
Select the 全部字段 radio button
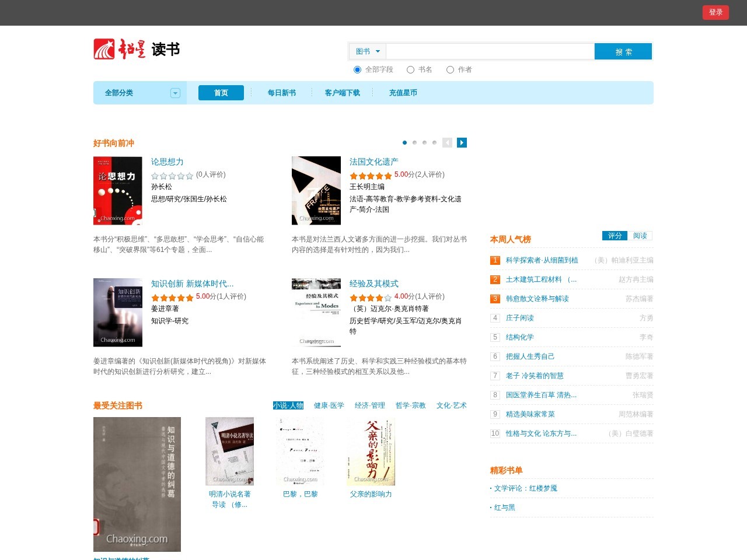(x=358, y=70)
